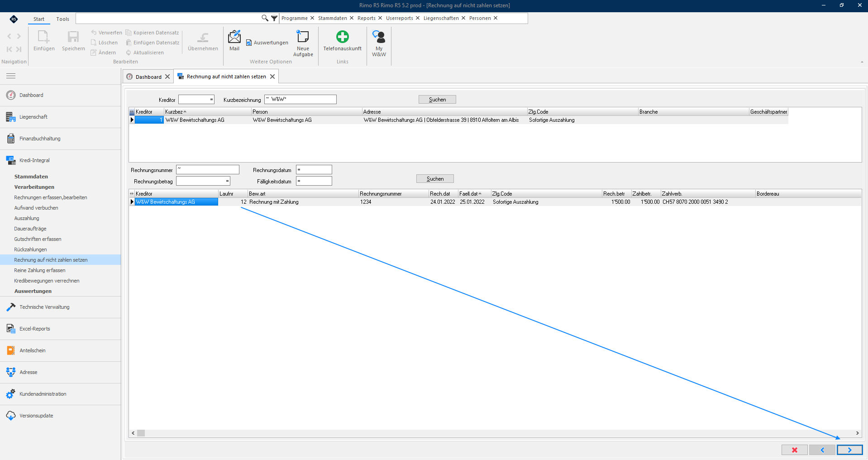The height and width of the screenshot is (460, 868).
Task: Click the red X cancel button
Action: pyautogui.click(x=794, y=450)
